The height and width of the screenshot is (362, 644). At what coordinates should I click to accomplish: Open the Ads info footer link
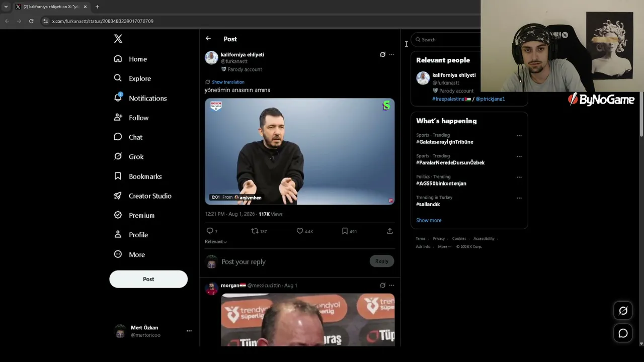[x=423, y=246]
